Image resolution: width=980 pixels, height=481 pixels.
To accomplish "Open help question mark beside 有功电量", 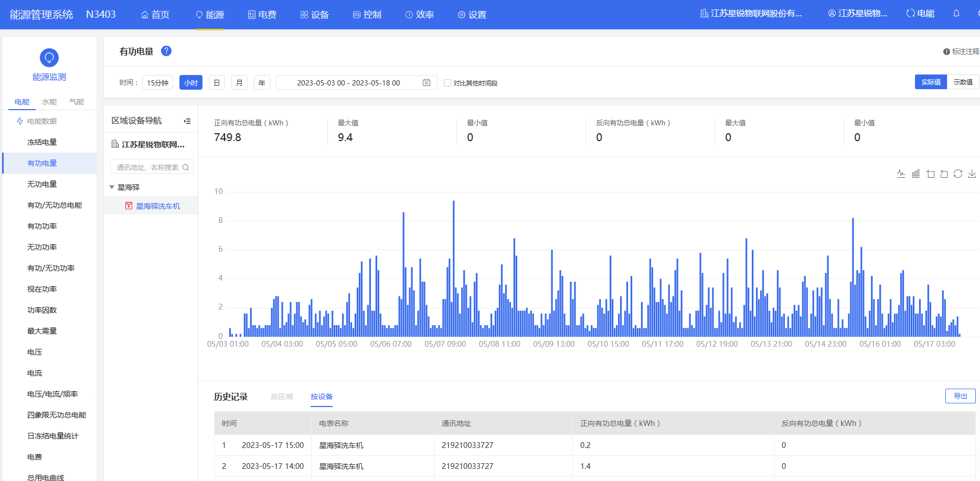I will 166,51.
